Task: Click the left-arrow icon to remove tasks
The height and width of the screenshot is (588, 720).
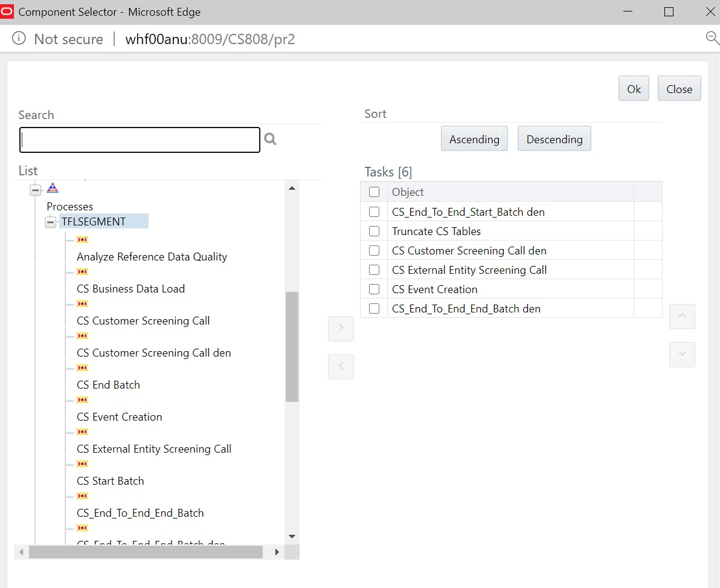Action: click(x=341, y=366)
